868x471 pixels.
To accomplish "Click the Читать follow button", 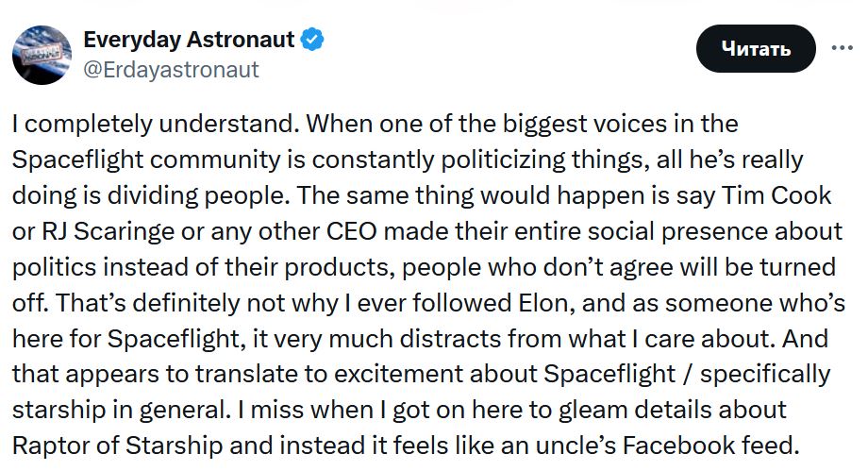I will [756, 49].
